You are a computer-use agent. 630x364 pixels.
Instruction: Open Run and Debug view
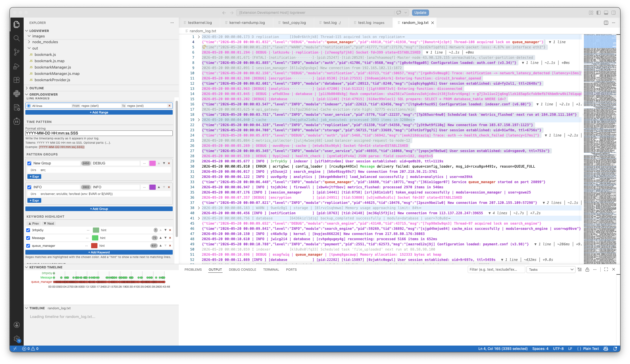[x=17, y=66]
